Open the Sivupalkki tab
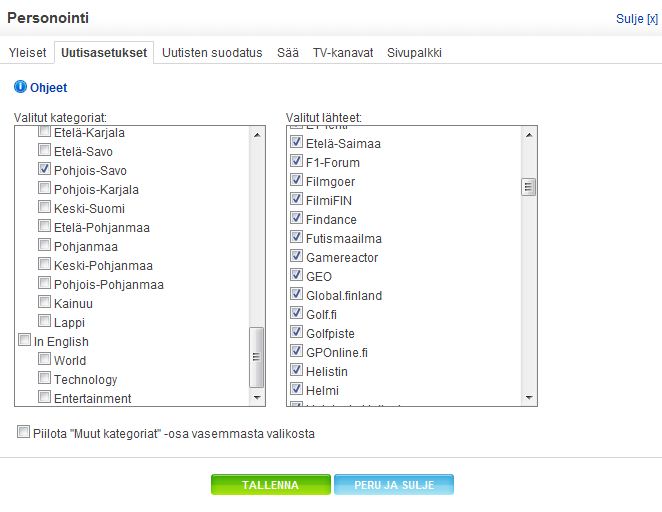 click(414, 53)
